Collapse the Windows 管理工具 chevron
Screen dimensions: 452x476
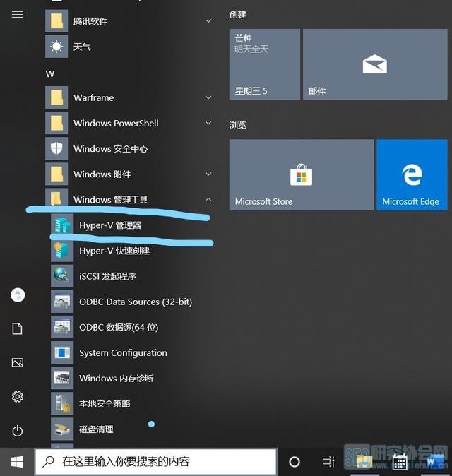point(208,199)
